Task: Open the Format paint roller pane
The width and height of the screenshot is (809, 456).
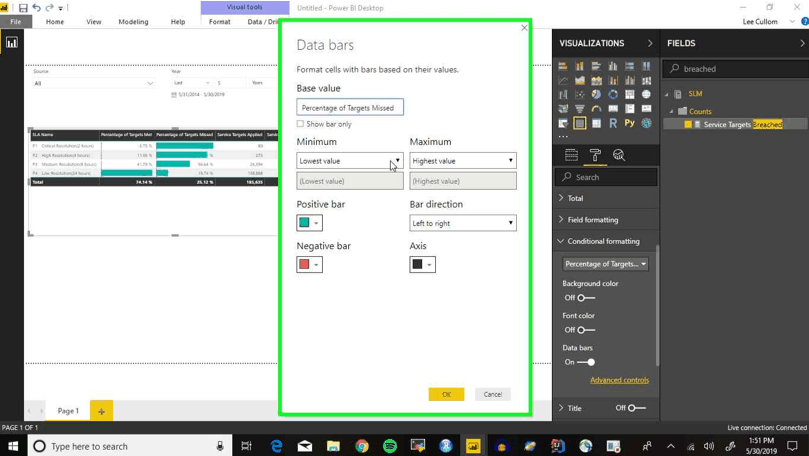Action: click(x=595, y=155)
